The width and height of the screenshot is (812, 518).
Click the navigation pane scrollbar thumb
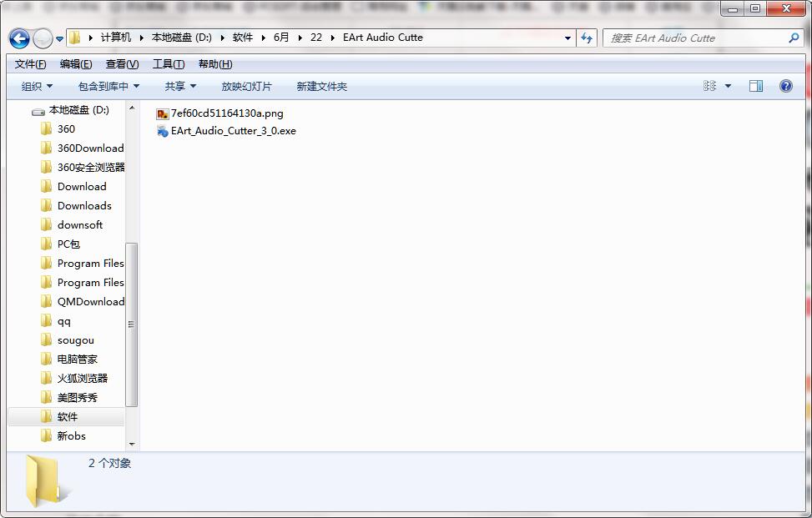(x=132, y=324)
